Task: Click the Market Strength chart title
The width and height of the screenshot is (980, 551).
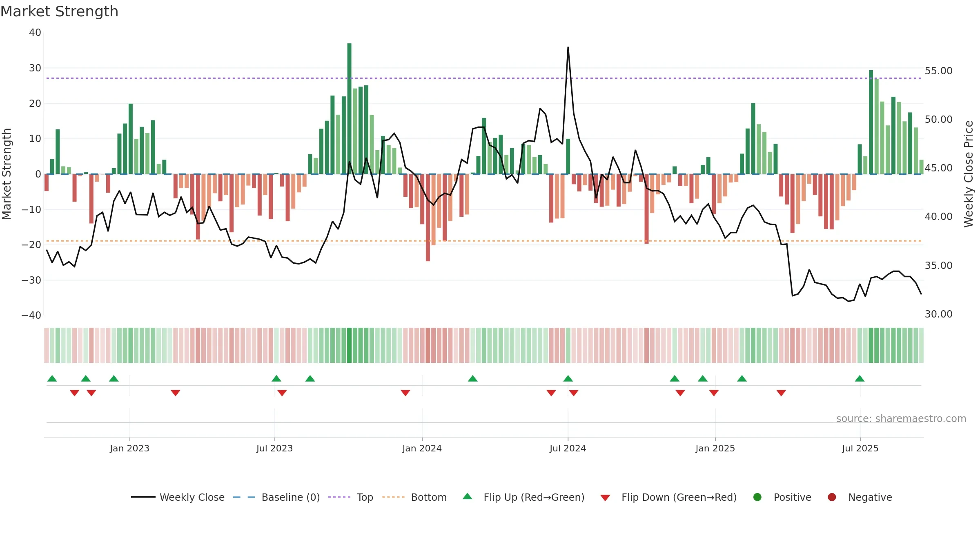Action: [59, 11]
